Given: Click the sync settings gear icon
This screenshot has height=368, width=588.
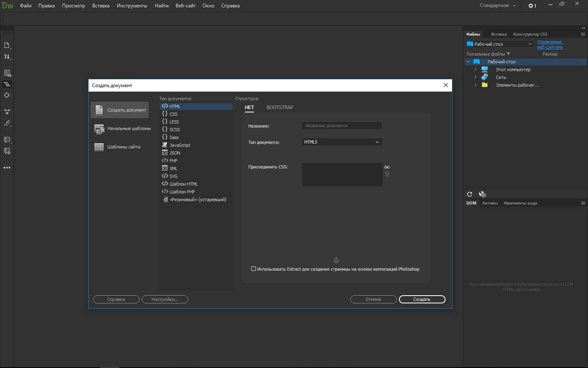Looking at the screenshot, I should pyautogui.click(x=532, y=6).
